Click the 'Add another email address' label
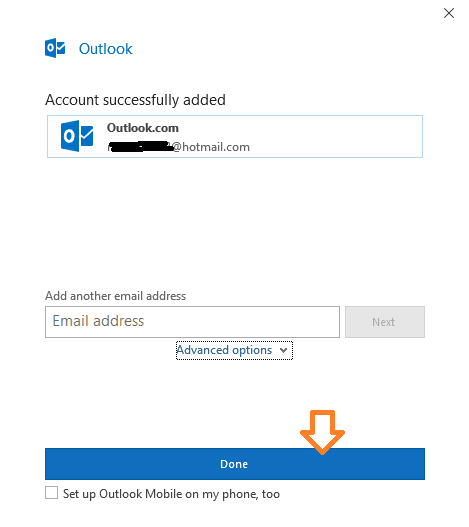This screenshot has width=469, height=527. click(x=115, y=296)
